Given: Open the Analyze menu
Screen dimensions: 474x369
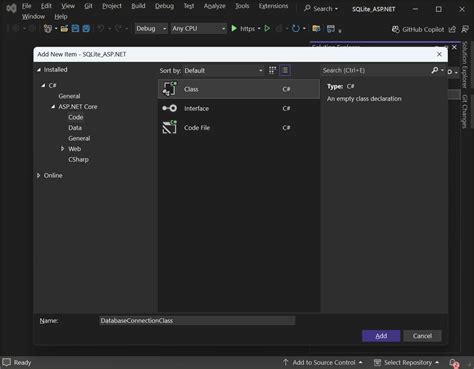Looking at the screenshot, I should pyautogui.click(x=215, y=6).
